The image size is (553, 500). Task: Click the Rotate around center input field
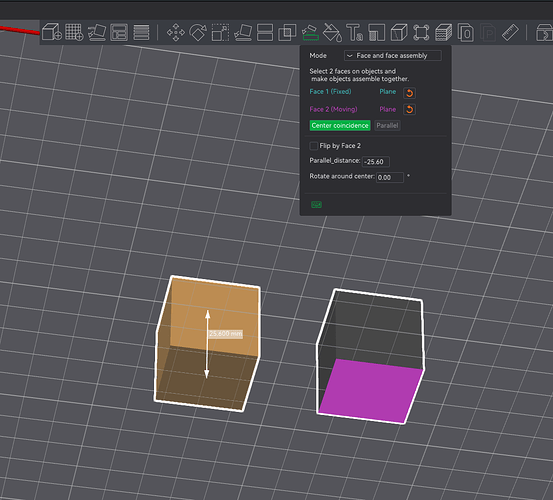390,177
